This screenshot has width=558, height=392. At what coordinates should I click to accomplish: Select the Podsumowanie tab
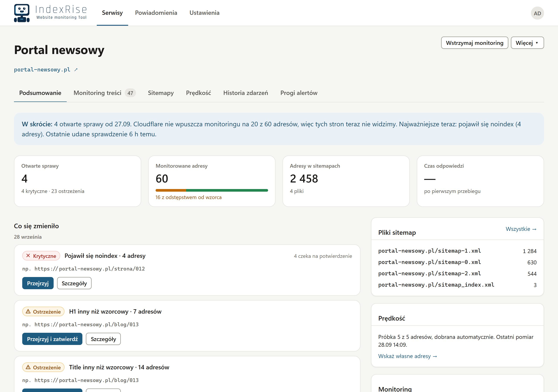pyautogui.click(x=40, y=93)
